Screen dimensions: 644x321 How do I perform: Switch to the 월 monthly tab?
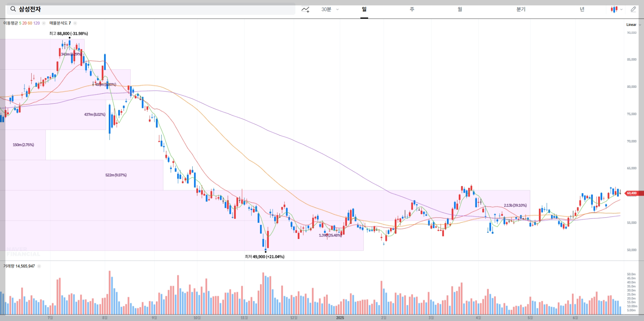460,9
